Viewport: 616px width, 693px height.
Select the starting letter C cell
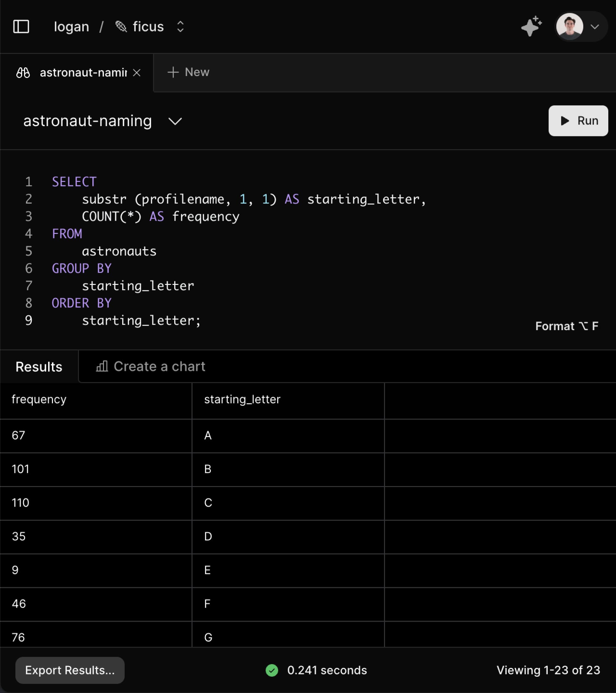pyautogui.click(x=288, y=503)
